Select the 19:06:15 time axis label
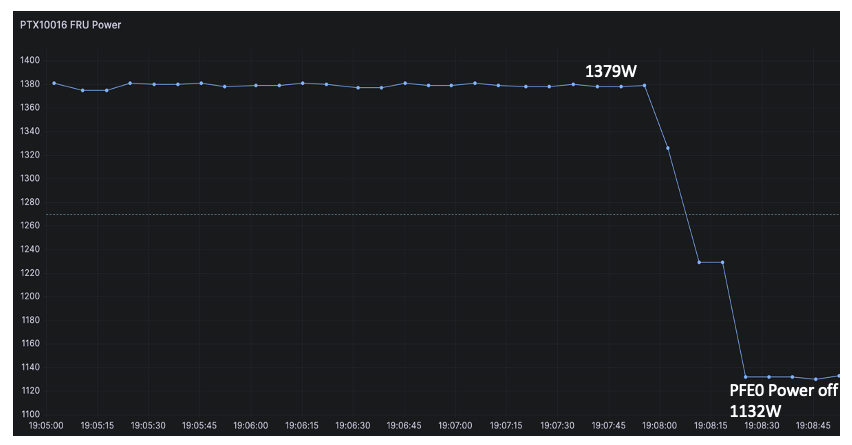852x445 pixels. (302, 425)
